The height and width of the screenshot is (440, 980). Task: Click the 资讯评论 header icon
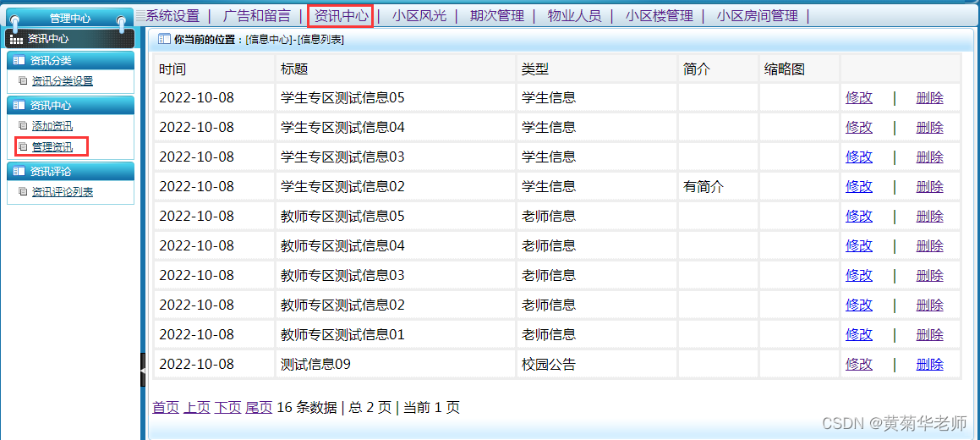pos(19,171)
